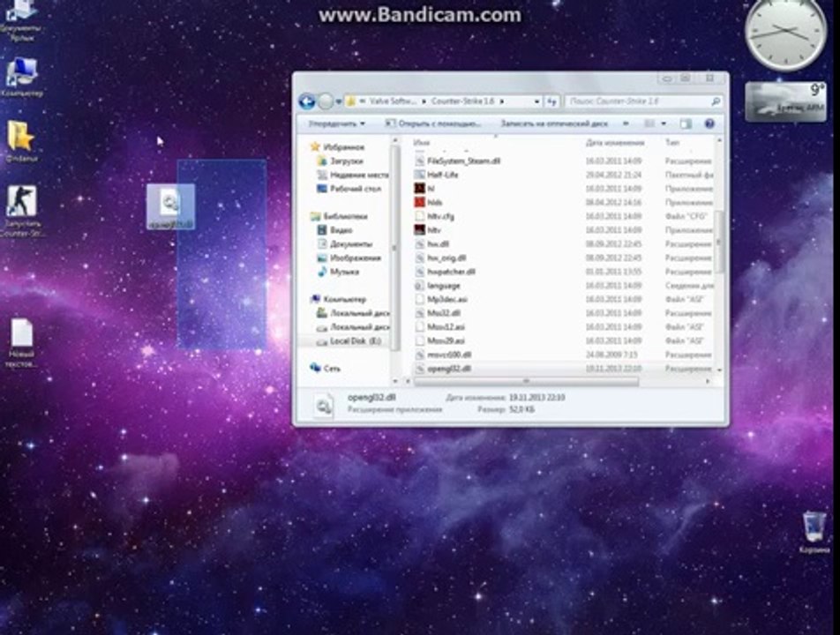The width and height of the screenshot is (840, 635).
Task: Select the Новый текстовый document desktop icon
Action: (x=21, y=343)
